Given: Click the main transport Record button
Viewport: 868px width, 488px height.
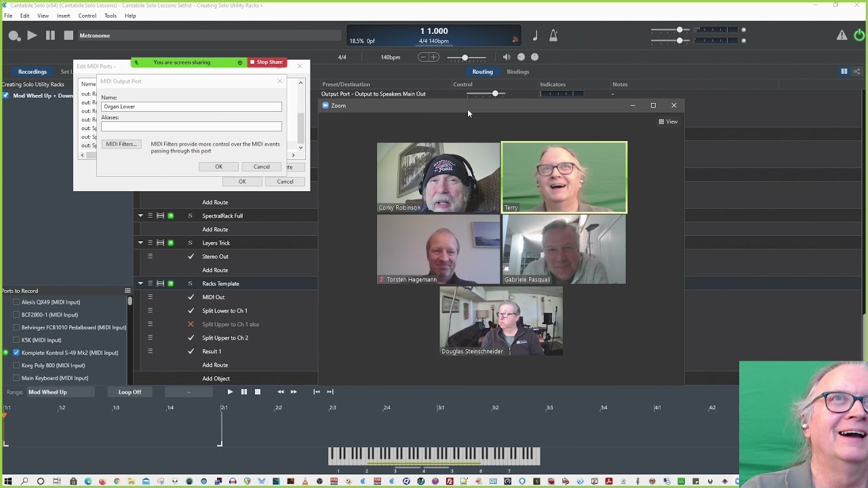Looking at the screenshot, I should 14,36.
